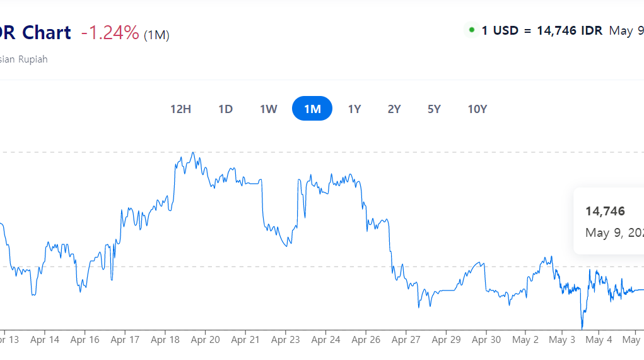Click the 14,746 value in chart tooltip
Screen dimensions: 644x360
pos(605,211)
